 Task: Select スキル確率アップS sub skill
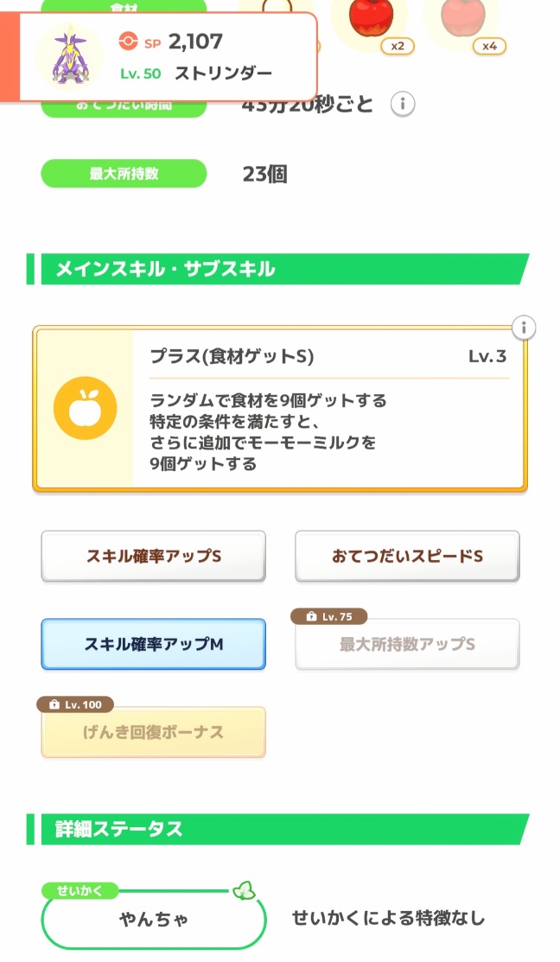point(154,557)
